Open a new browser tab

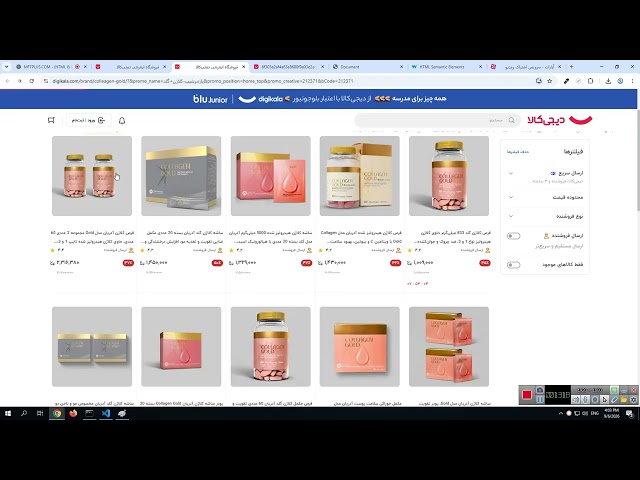pyautogui.click(x=571, y=67)
